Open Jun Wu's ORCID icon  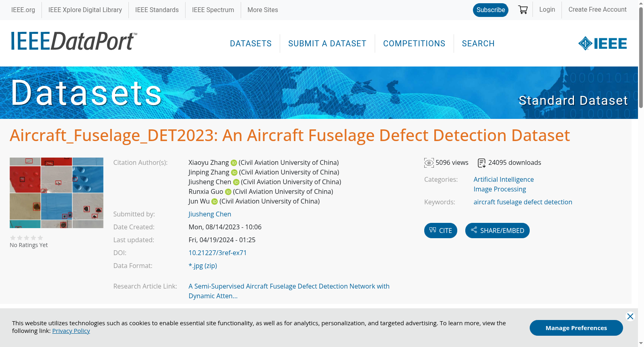pyautogui.click(x=215, y=202)
